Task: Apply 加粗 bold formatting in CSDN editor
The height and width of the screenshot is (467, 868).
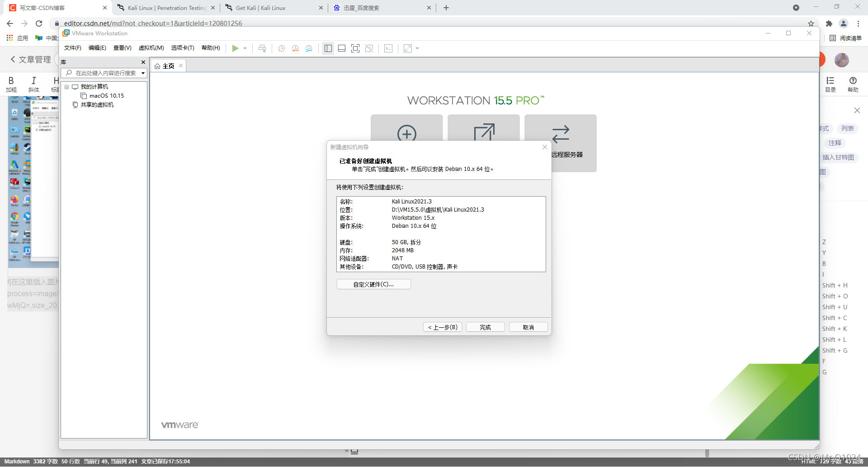Action: click(x=11, y=84)
